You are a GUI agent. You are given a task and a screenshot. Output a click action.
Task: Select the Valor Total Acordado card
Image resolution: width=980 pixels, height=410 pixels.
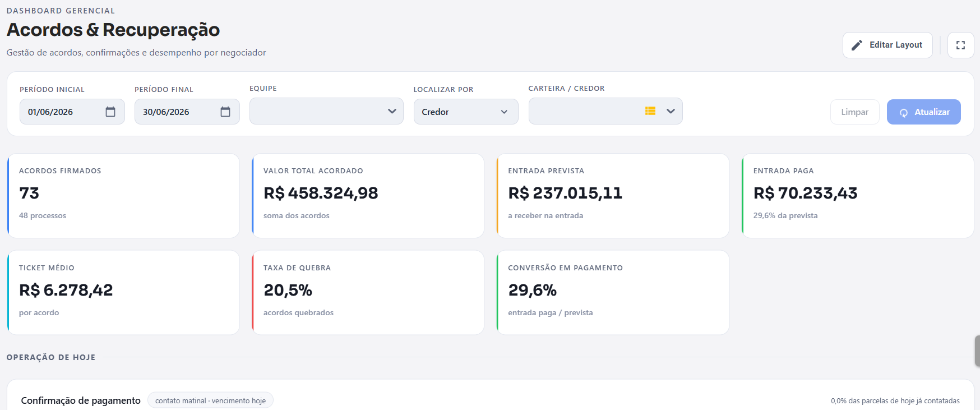(x=368, y=196)
